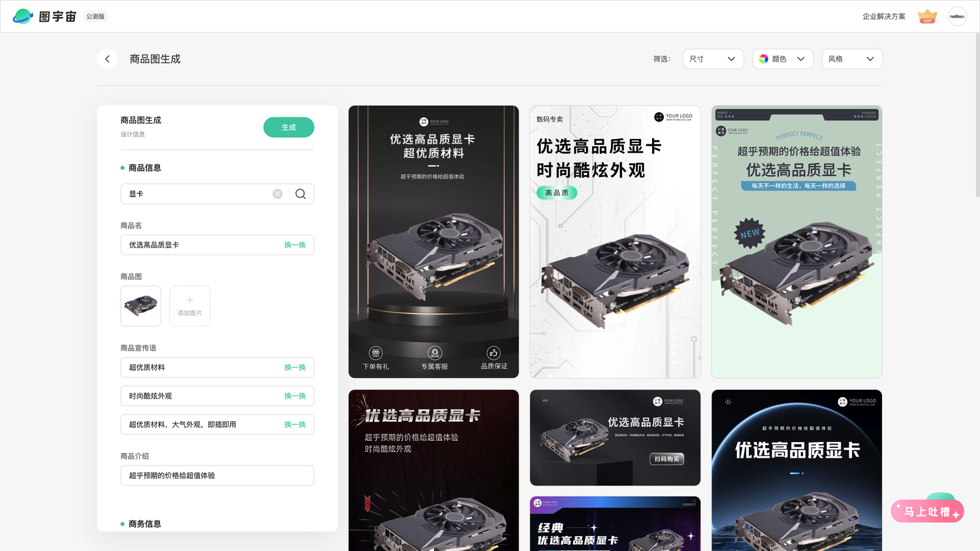This screenshot has width=980, height=551.
Task: Click the 马上吐槽 feedback button
Action: pos(927,511)
